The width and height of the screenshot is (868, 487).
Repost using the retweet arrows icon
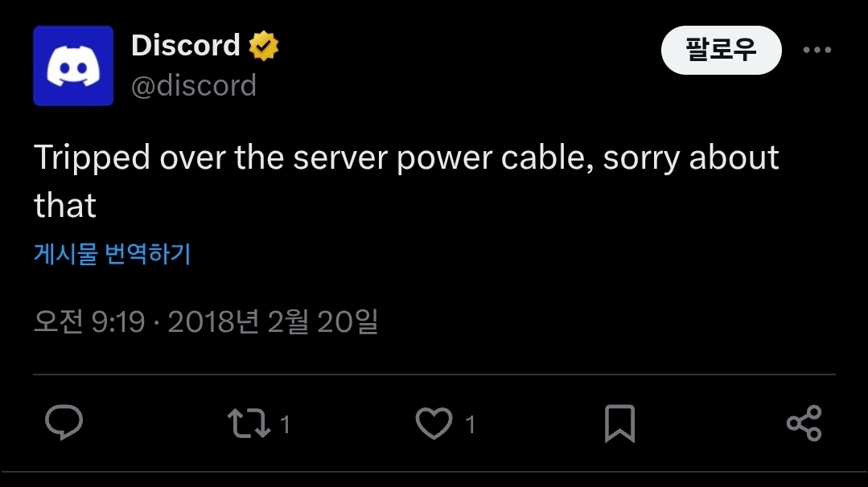(248, 423)
